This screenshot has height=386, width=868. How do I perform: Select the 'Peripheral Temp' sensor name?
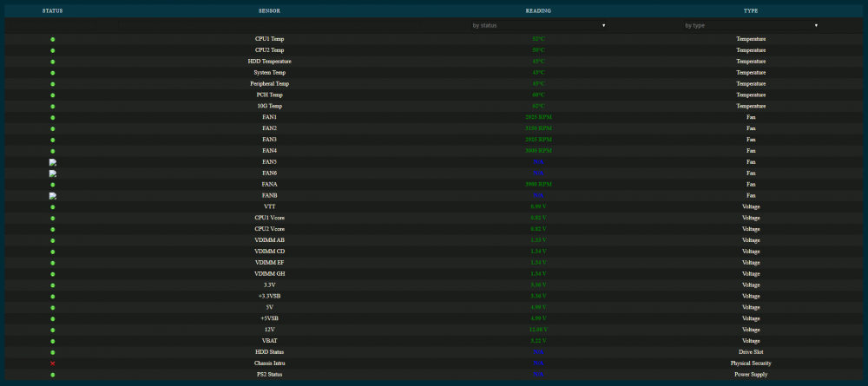(269, 83)
